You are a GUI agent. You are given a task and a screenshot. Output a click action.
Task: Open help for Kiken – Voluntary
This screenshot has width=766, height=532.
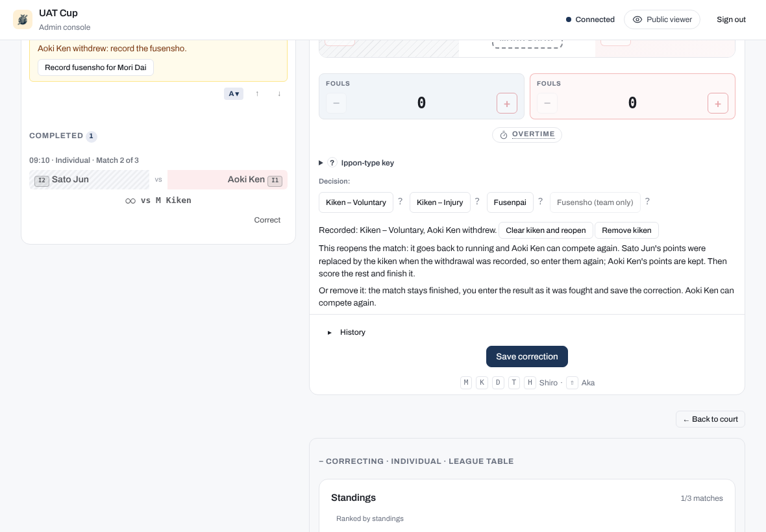400,201
